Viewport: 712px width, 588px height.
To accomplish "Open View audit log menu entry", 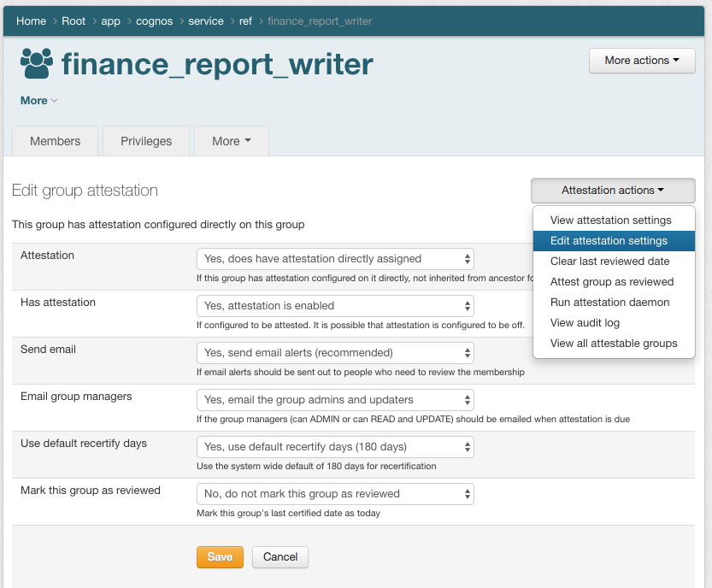I will [x=584, y=323].
